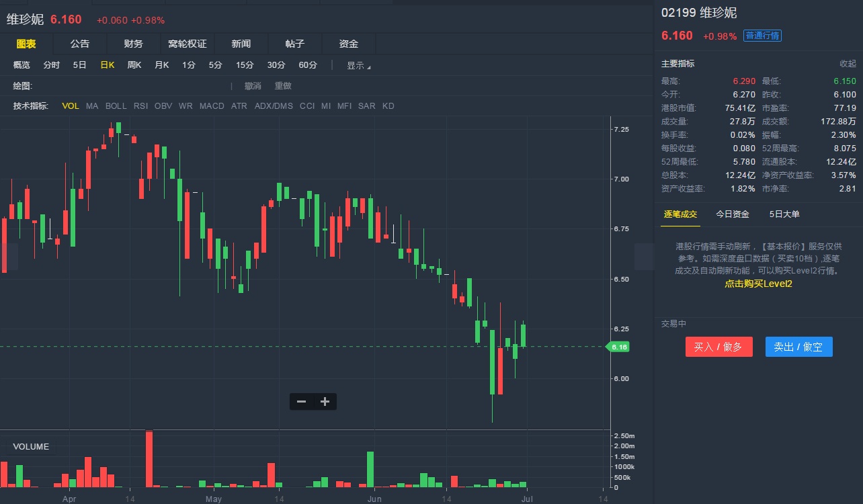This screenshot has height=504, width=863.
Task: Toggle the VOL volume indicator
Action: [71, 106]
